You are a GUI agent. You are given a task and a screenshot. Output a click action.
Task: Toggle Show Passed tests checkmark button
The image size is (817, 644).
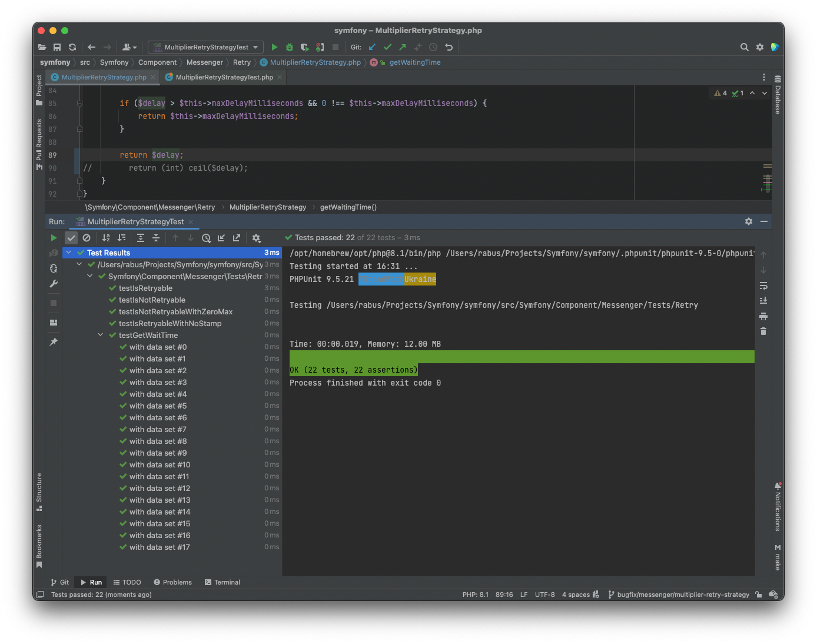click(71, 238)
